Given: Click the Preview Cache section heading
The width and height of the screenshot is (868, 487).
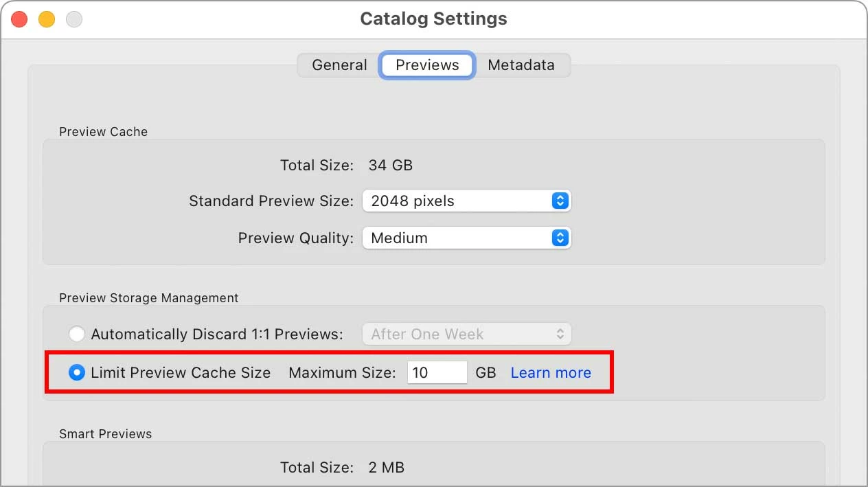Looking at the screenshot, I should click(x=103, y=132).
